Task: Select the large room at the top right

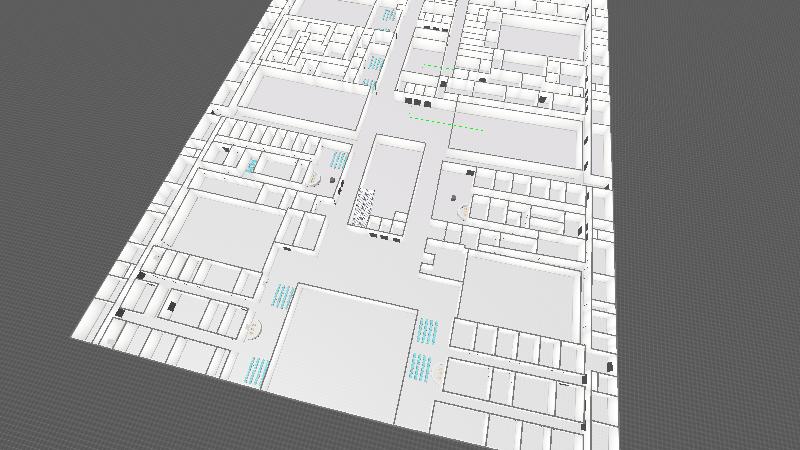Action: 540,40
